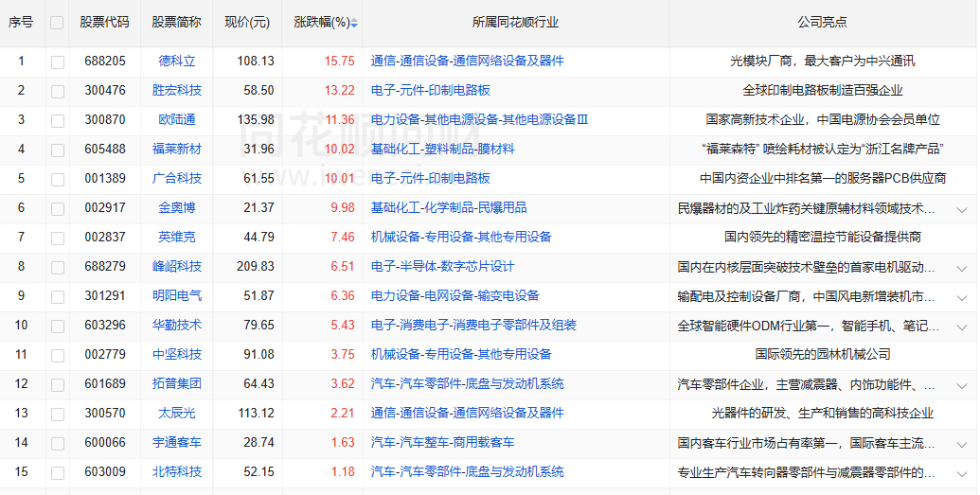Expand company highlight for 明阳电气 row

tap(962, 298)
